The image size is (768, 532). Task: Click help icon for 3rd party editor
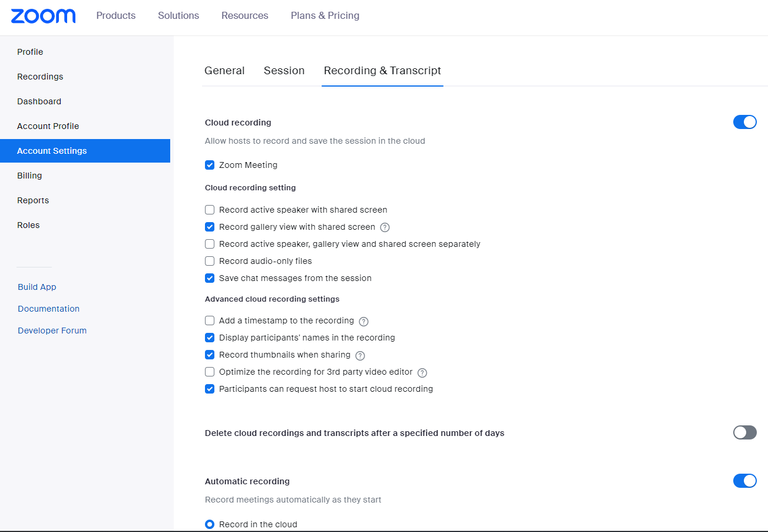pyautogui.click(x=422, y=372)
